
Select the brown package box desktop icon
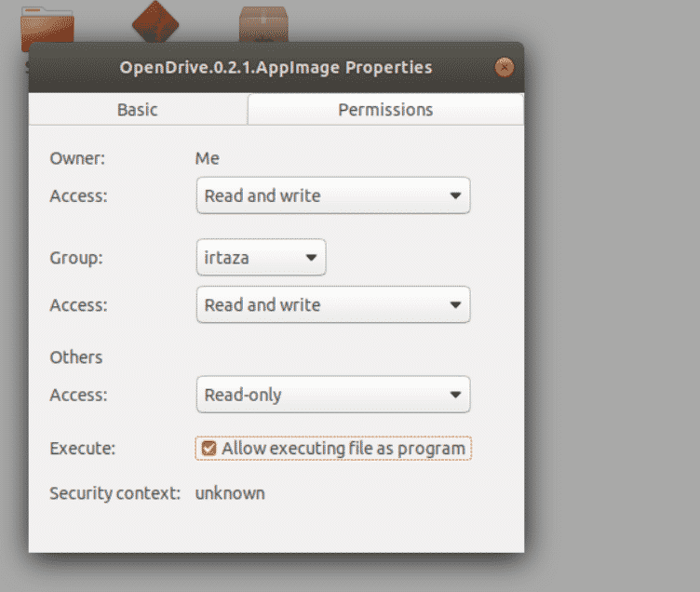(263, 24)
